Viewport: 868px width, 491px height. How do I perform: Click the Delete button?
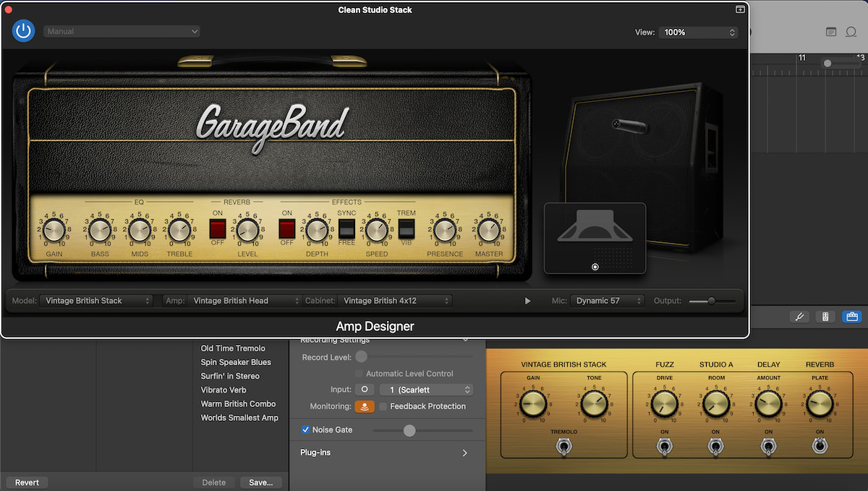(x=213, y=482)
